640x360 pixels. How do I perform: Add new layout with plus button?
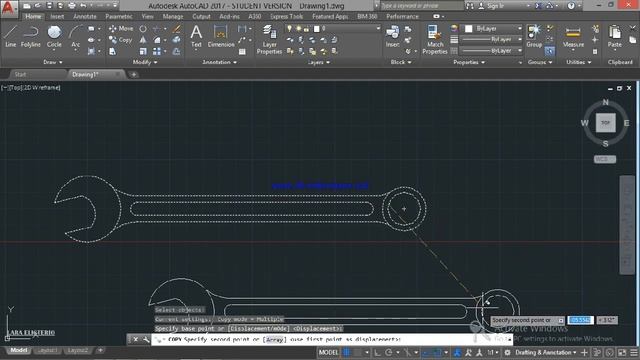[100, 350]
